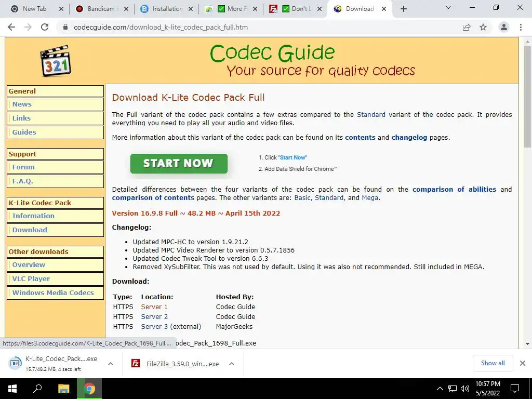Click the network icon in system tray
532x399 pixels.
point(453,389)
